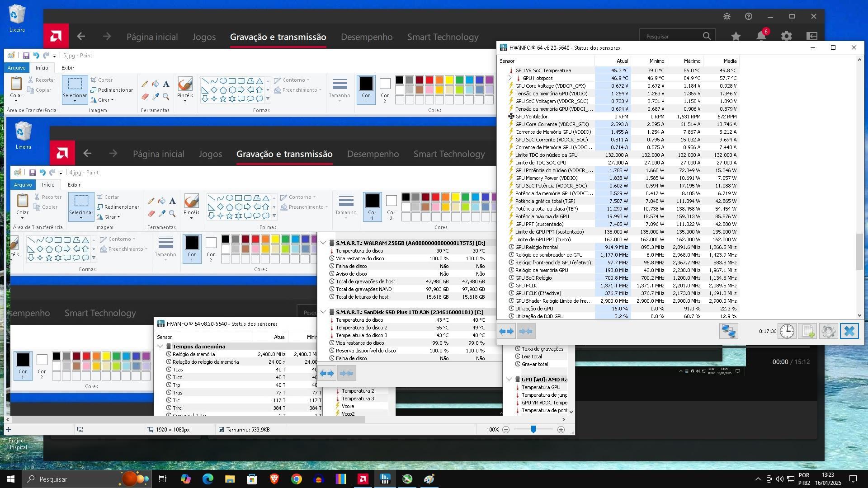Select the Eraser tool in 5.jpg Paint
The height and width of the screenshot is (488, 868).
pyautogui.click(x=145, y=97)
